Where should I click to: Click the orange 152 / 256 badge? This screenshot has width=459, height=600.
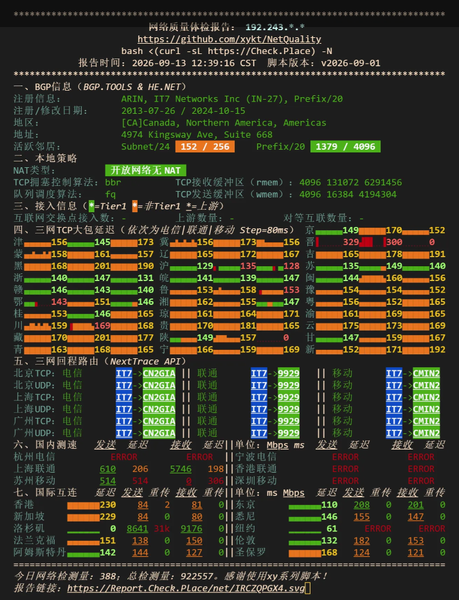pyautogui.click(x=205, y=147)
